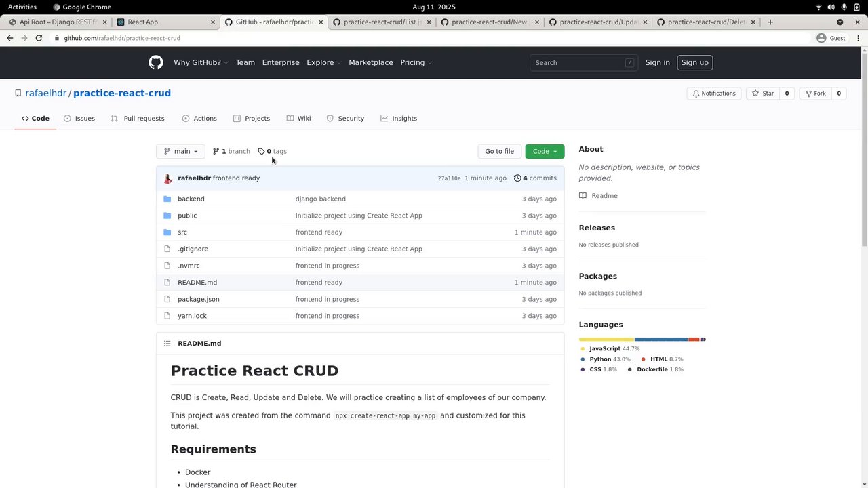Open the README.md file in the file list
Screen dimensions: 868x488
197,283
